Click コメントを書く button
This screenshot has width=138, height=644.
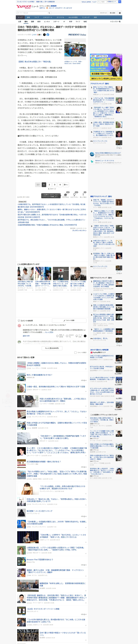click(69, 320)
